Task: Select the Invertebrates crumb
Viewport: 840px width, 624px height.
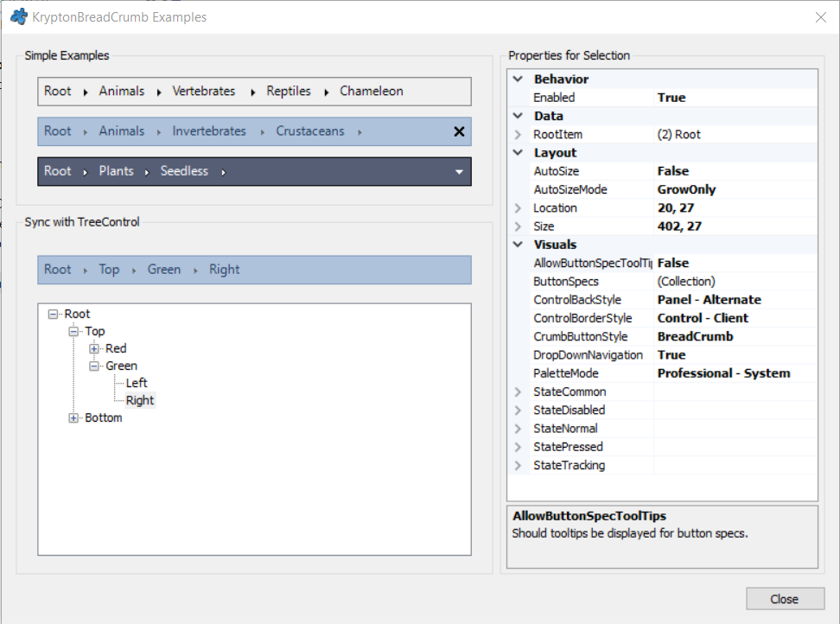Action: (209, 131)
